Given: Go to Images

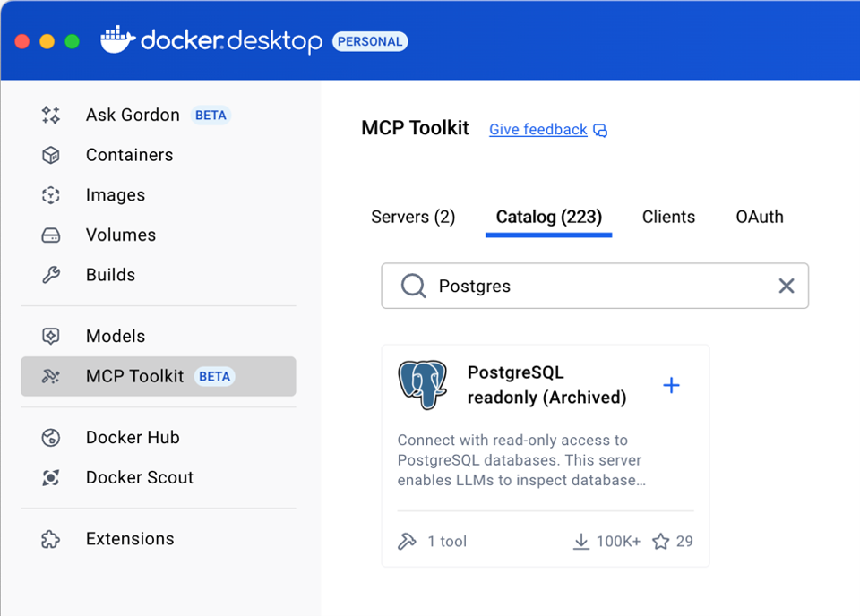Looking at the screenshot, I should (159, 195).
